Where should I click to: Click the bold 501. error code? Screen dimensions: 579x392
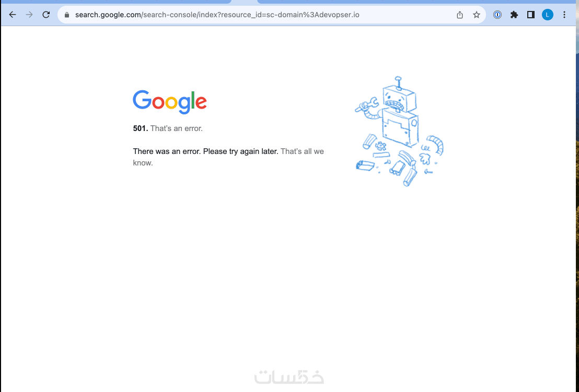(141, 128)
